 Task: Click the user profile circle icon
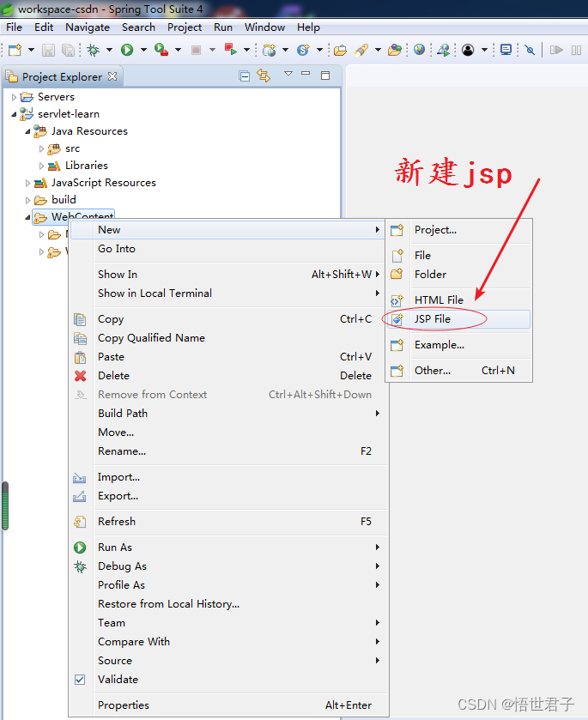click(468, 50)
